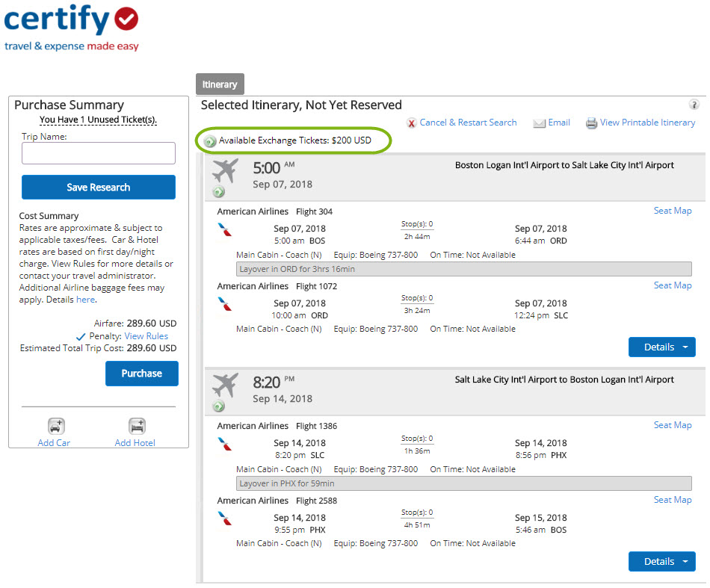Click the Certify logo
The image size is (710, 588).
click(72, 28)
